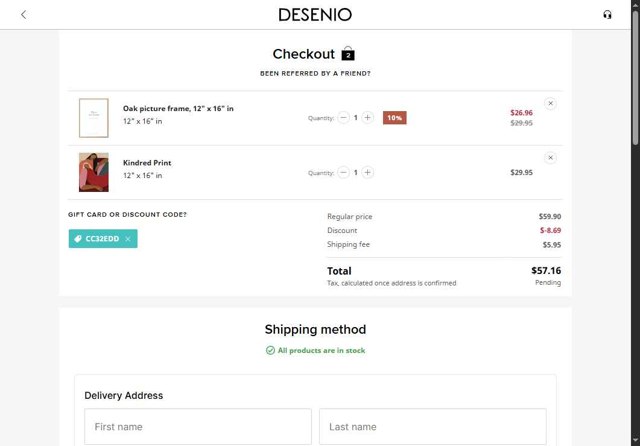Click the Delivery Address heading
The image size is (640, 446).
[124, 395]
